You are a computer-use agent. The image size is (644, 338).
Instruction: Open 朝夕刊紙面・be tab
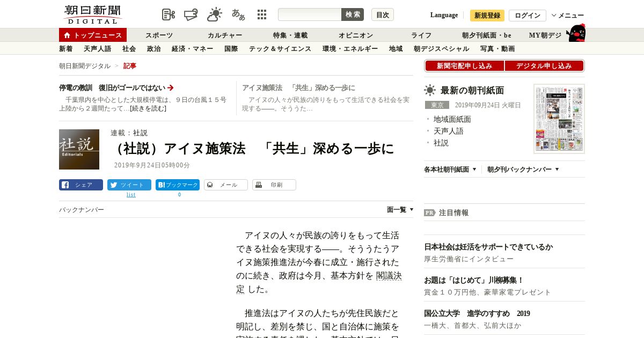[x=487, y=35]
